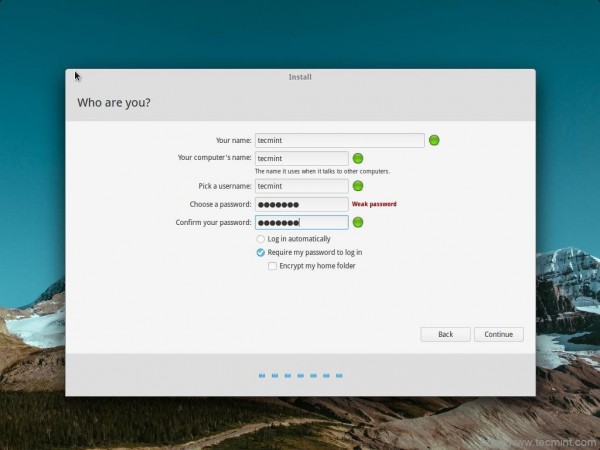600x450 pixels.
Task: Click the hint about talking to other computers
Action: click(x=323, y=171)
